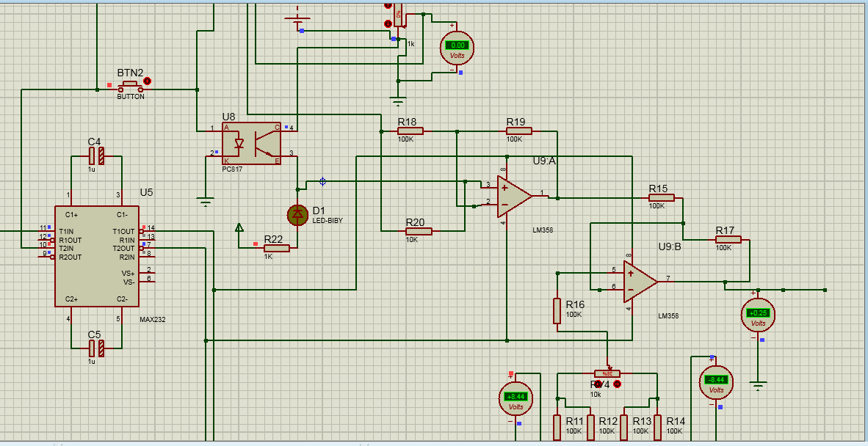This screenshot has height=446, width=868.
Task: Click down arrow on 1k potentiometer
Action: click(x=388, y=23)
